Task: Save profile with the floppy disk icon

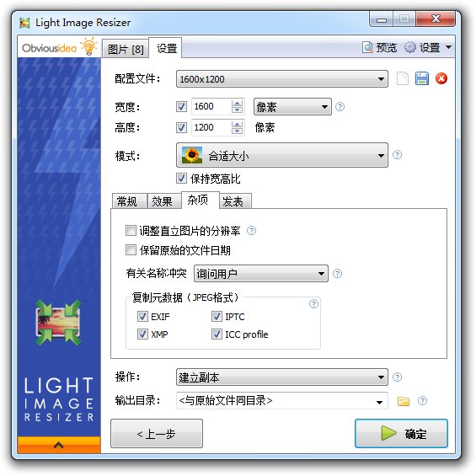Action: click(422, 78)
